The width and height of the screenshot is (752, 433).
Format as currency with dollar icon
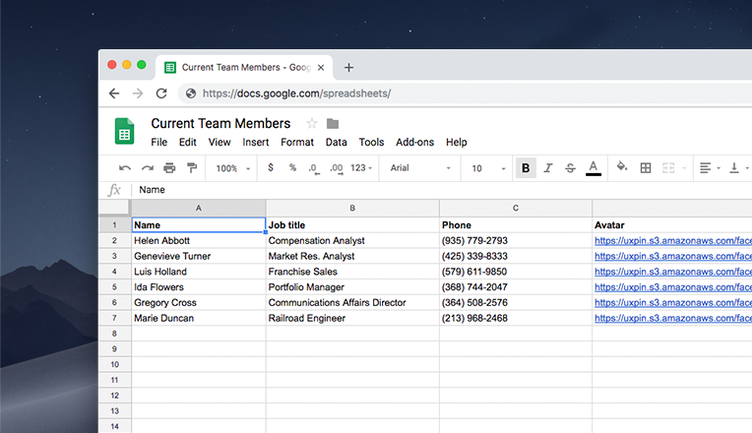[x=270, y=167]
